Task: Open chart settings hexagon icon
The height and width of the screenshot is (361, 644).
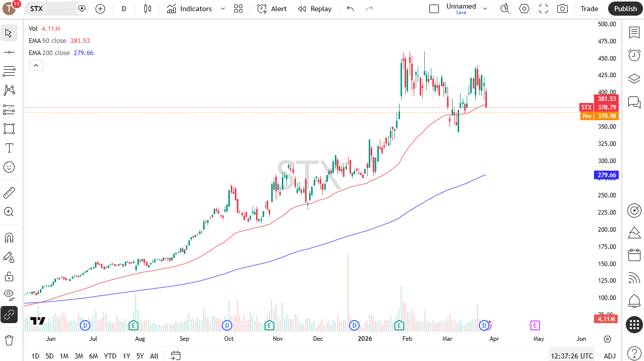Action: [x=524, y=9]
